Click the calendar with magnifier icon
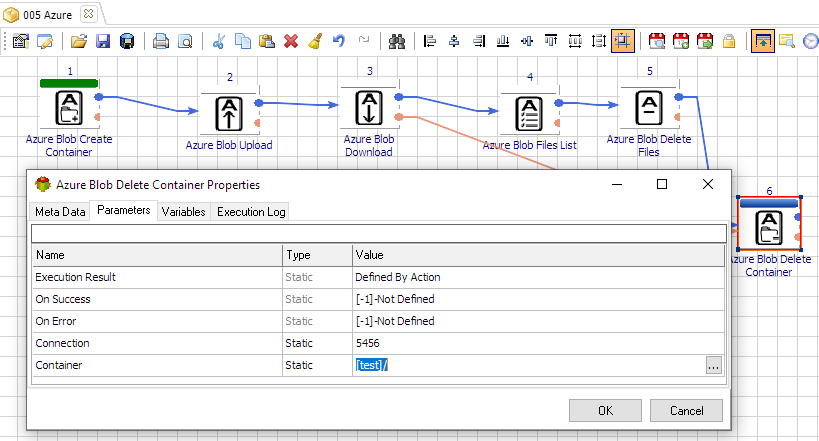This screenshot has height=441, width=819. click(657, 41)
